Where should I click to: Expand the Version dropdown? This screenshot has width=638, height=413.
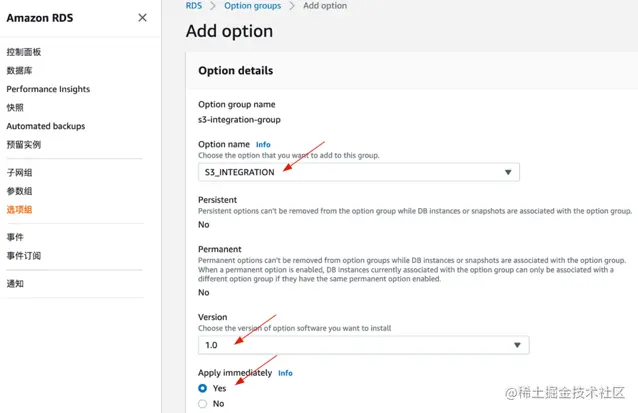coord(364,345)
